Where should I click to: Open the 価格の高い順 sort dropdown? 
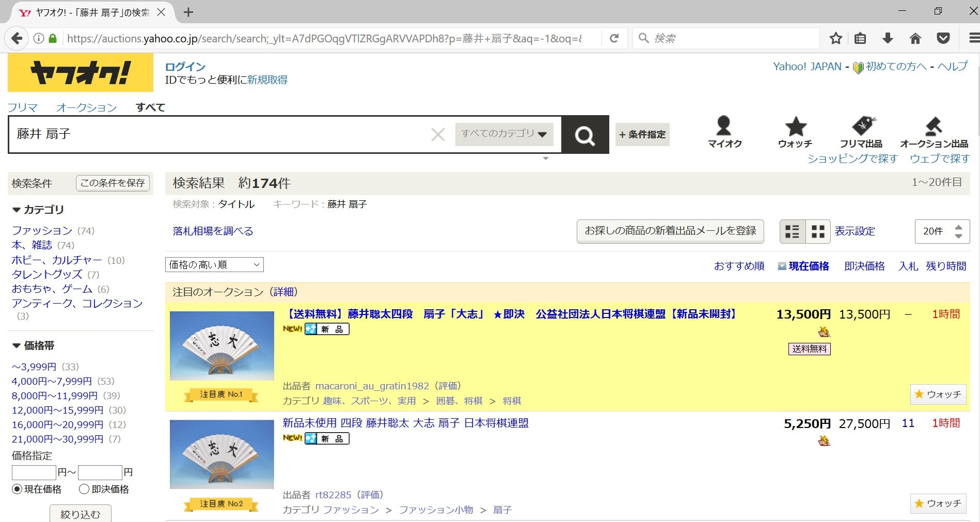click(x=214, y=265)
